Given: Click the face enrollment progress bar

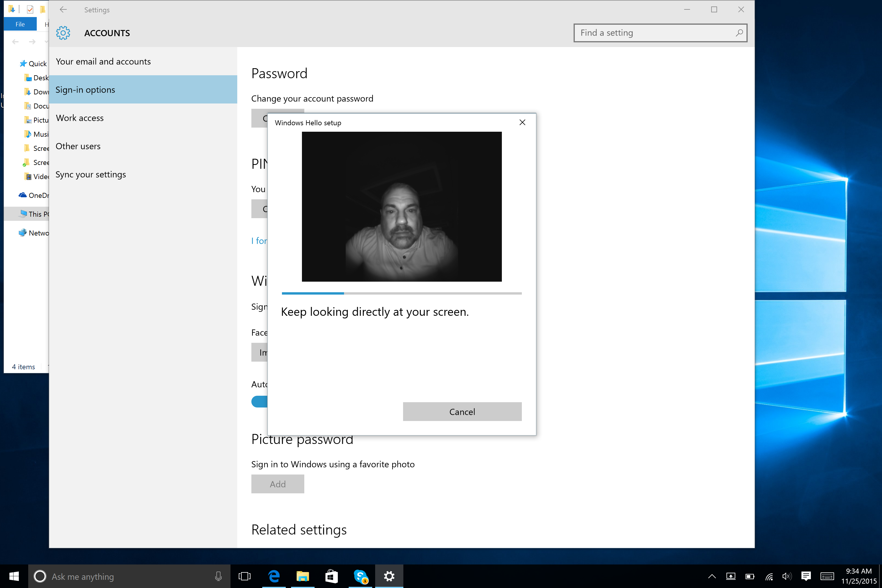Looking at the screenshot, I should (401, 293).
